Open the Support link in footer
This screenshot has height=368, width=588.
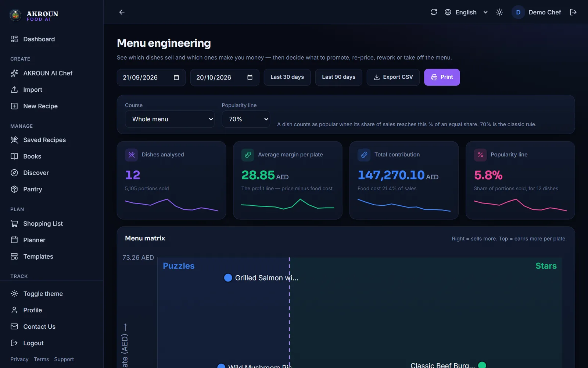point(64,359)
